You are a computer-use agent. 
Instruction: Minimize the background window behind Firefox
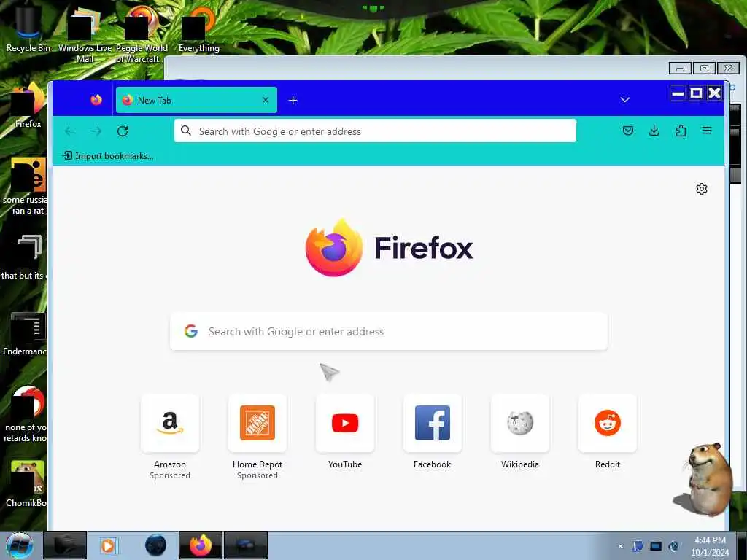click(680, 69)
